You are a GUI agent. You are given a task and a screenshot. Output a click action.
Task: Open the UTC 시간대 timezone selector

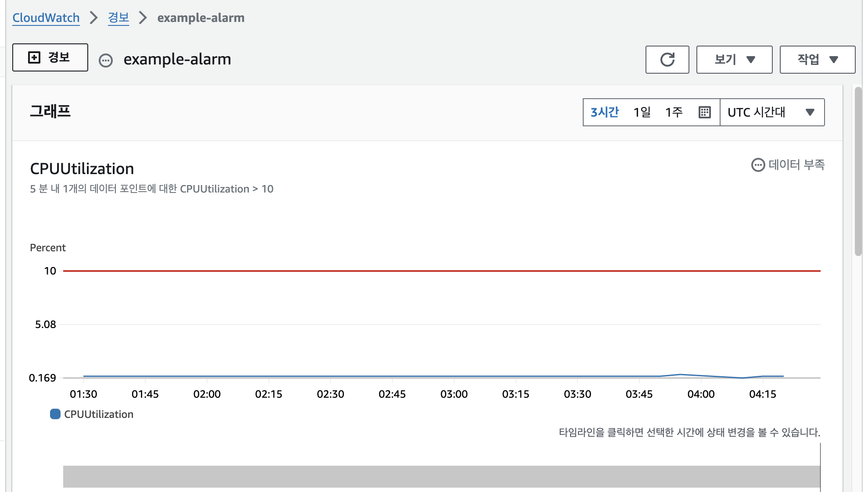(x=772, y=112)
